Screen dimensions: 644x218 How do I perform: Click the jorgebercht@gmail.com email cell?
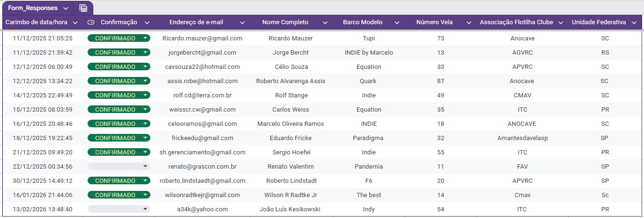202,53
